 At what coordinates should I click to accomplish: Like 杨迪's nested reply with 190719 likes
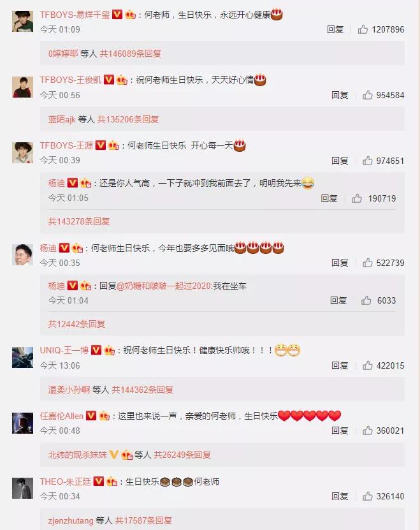[357, 198]
